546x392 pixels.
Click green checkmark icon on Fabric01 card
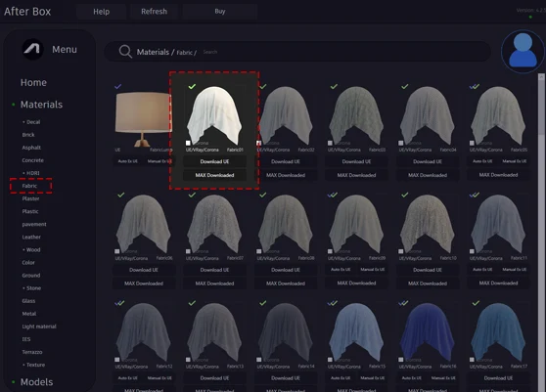[192, 86]
